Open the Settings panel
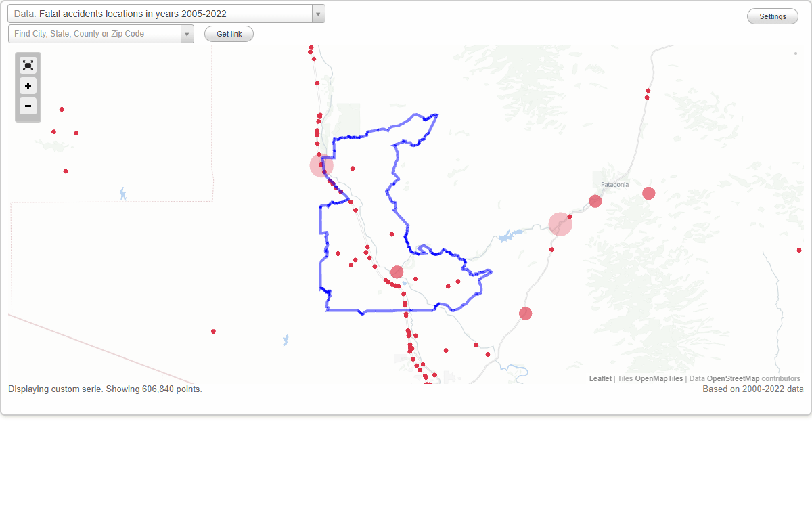 click(772, 16)
